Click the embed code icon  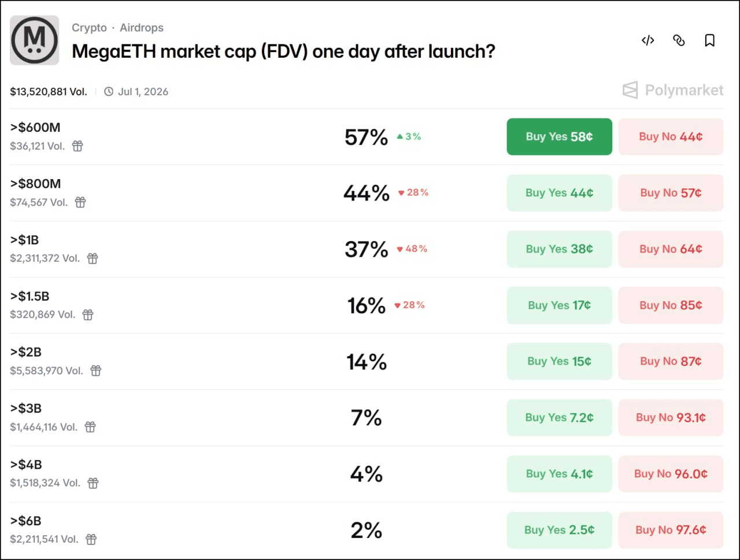click(647, 40)
